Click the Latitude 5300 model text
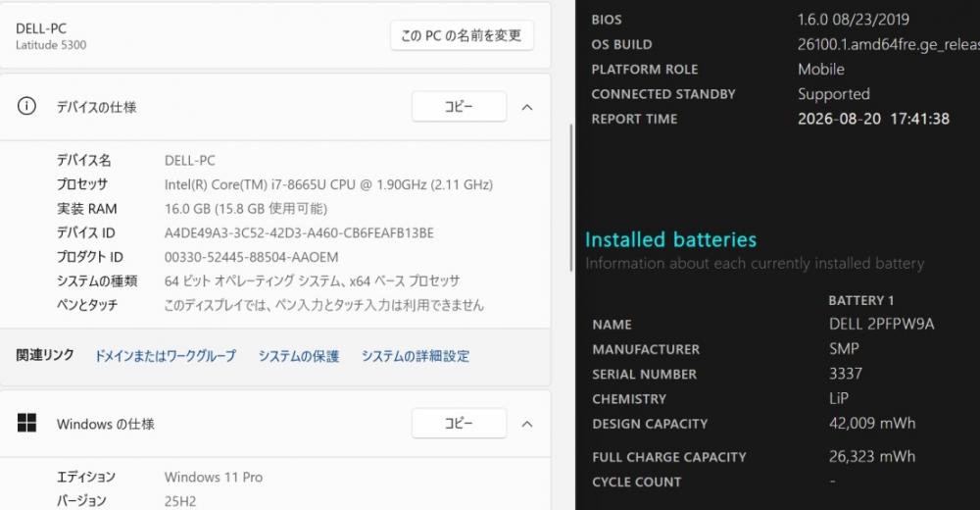Viewport: 980px width, 510px height. (x=51, y=45)
